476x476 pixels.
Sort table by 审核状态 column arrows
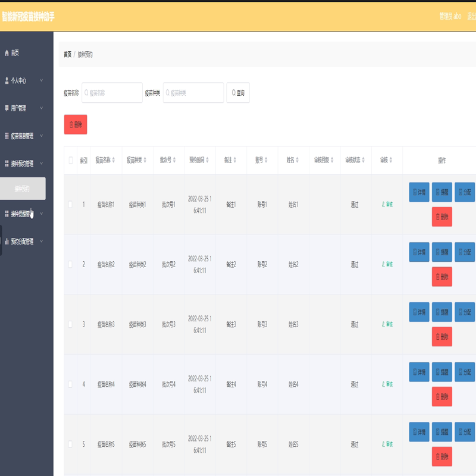click(364, 160)
